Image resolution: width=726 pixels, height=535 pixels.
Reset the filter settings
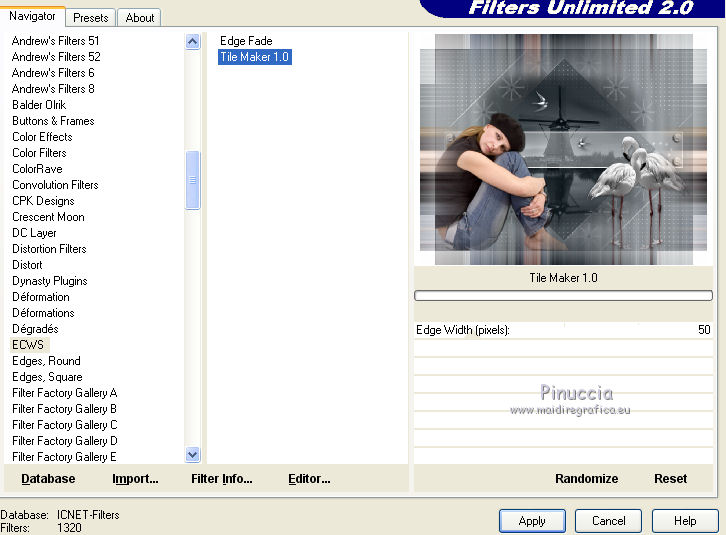[670, 478]
